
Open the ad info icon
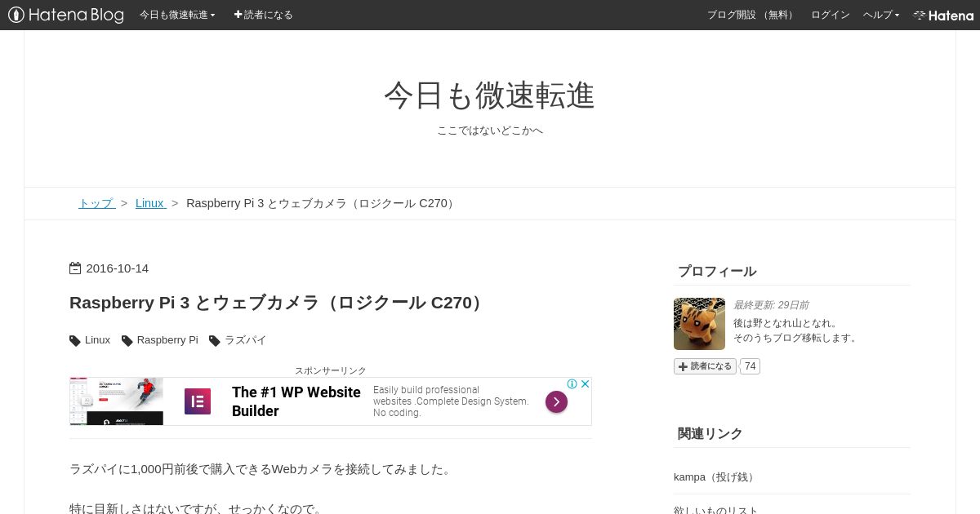(x=572, y=383)
